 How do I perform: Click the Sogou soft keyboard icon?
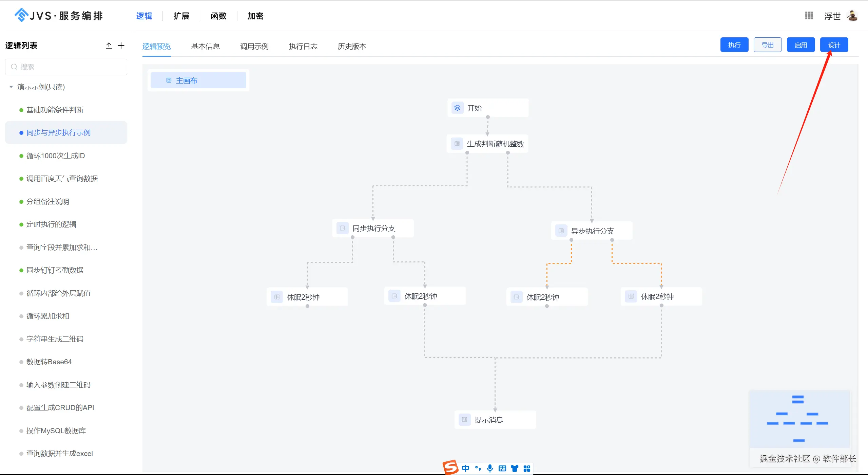pyautogui.click(x=502, y=469)
